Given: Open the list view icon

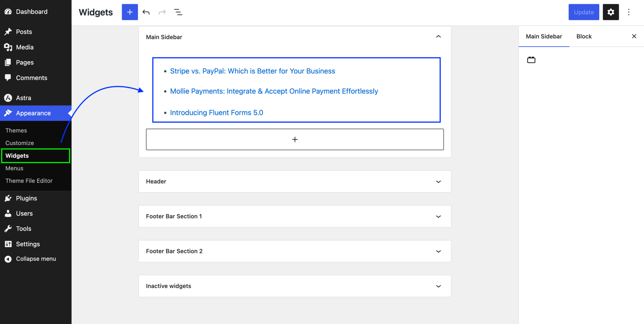Looking at the screenshot, I should [178, 12].
